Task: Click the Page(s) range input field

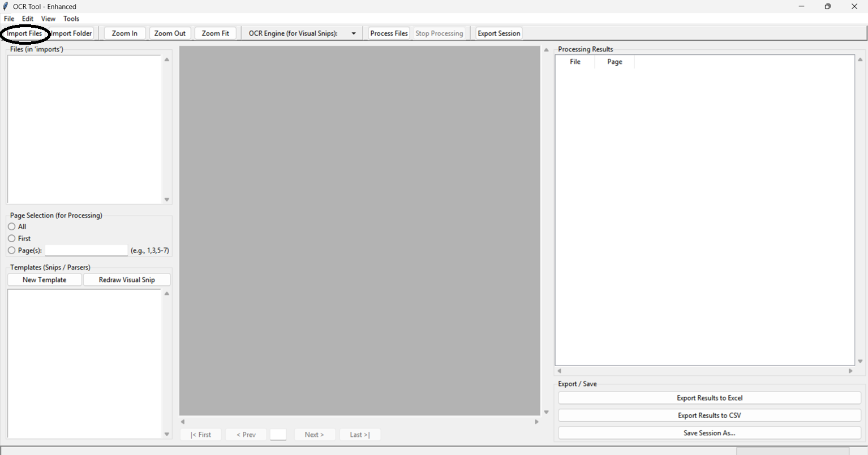Action: pos(87,250)
